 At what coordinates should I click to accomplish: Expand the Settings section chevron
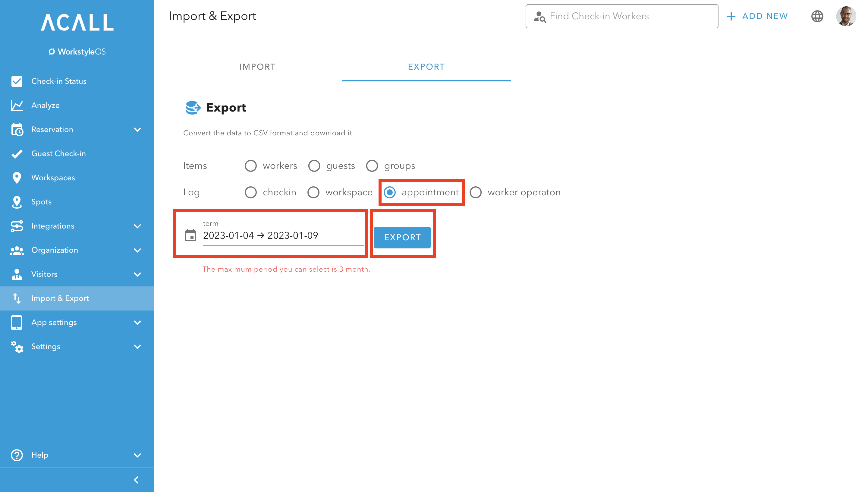click(137, 347)
